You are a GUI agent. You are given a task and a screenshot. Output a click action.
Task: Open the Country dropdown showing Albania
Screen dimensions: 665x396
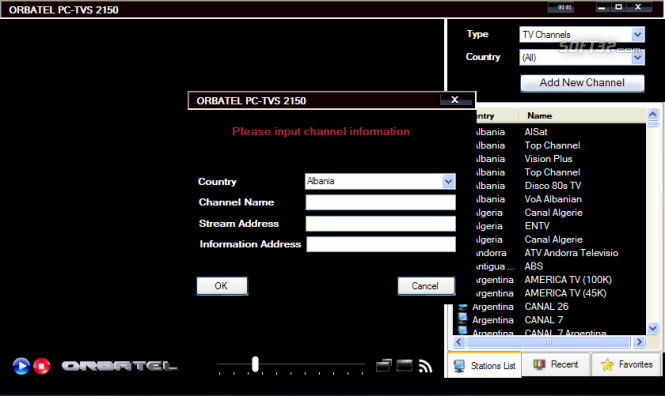tap(448, 181)
